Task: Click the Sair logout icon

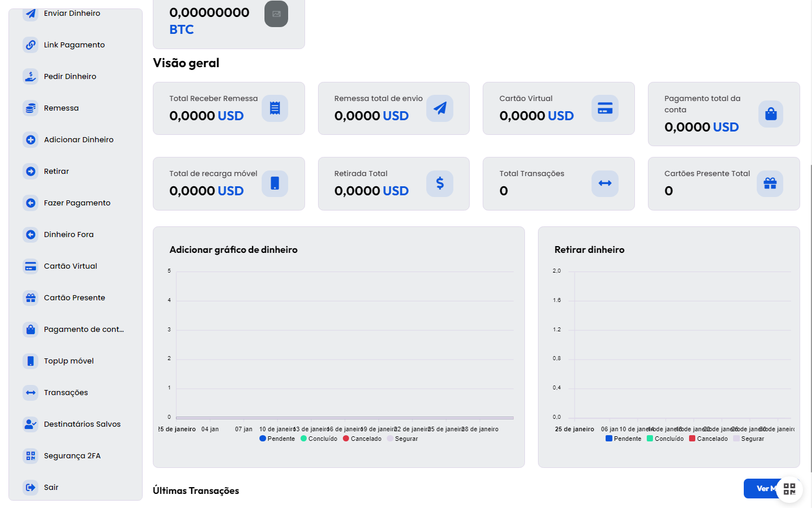Action: [x=30, y=487]
